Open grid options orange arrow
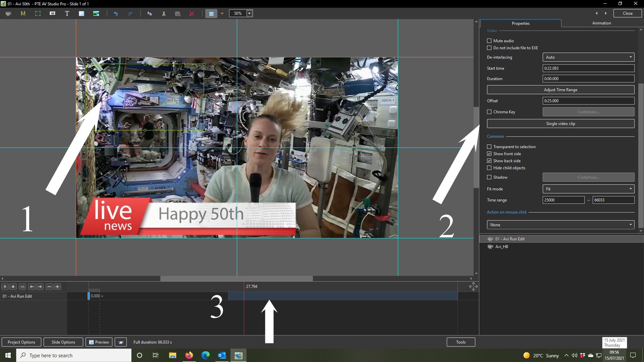 222,14
